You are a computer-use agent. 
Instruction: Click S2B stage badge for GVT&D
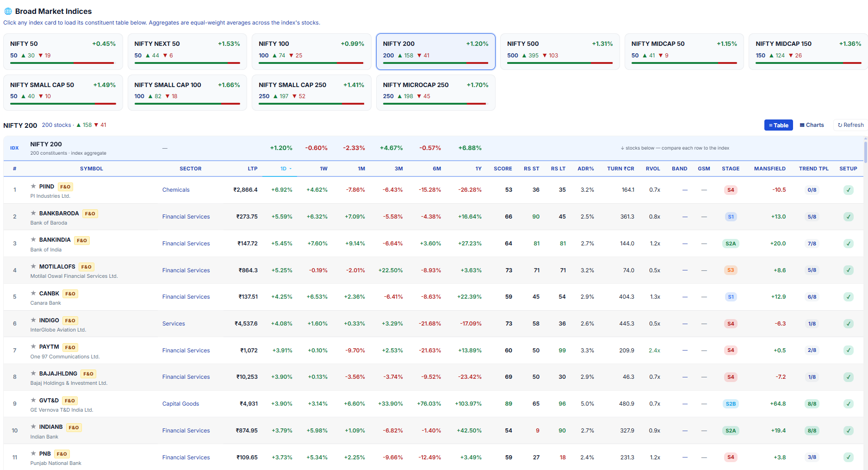[x=731, y=404]
